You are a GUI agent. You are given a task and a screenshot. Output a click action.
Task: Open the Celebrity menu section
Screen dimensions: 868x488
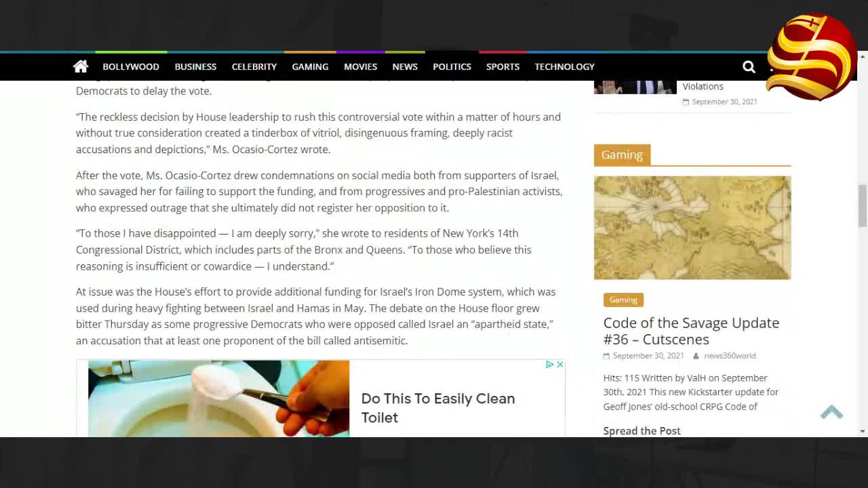pos(254,66)
